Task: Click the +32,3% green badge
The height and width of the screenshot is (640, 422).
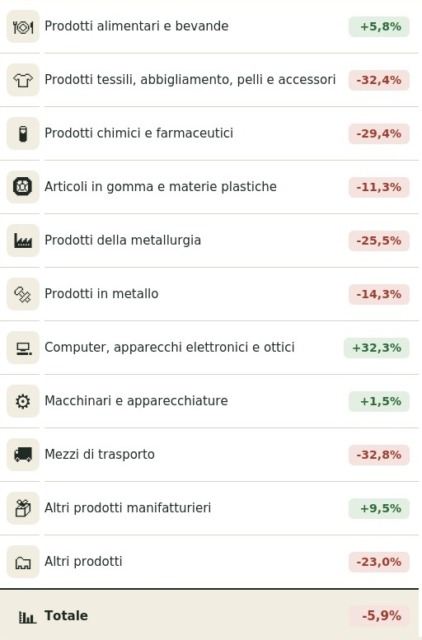Action: pos(376,348)
